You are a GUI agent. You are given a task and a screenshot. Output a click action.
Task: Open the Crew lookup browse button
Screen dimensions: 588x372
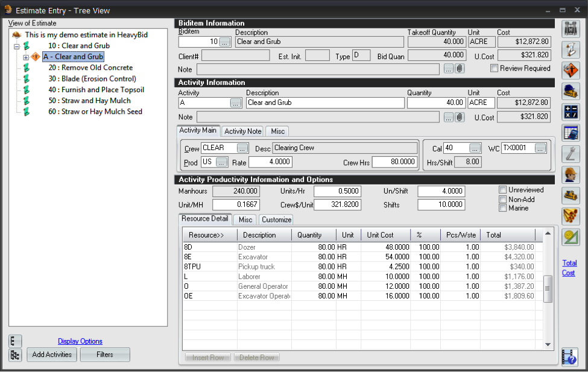click(x=242, y=148)
